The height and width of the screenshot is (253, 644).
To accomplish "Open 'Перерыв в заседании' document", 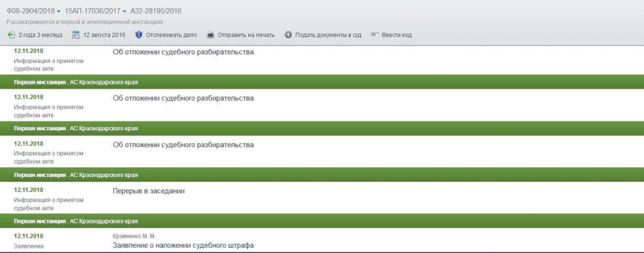I will [148, 191].
